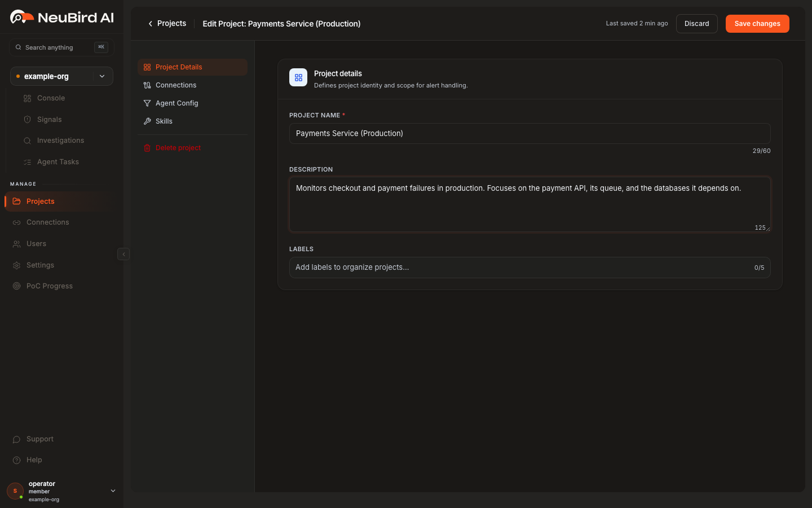
Task: Click the Projects folder icon in sidebar
Action: pos(16,202)
